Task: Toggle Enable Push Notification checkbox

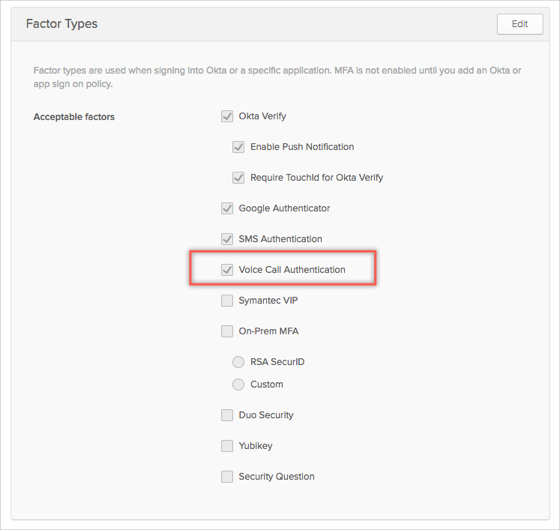Action: 239,147
